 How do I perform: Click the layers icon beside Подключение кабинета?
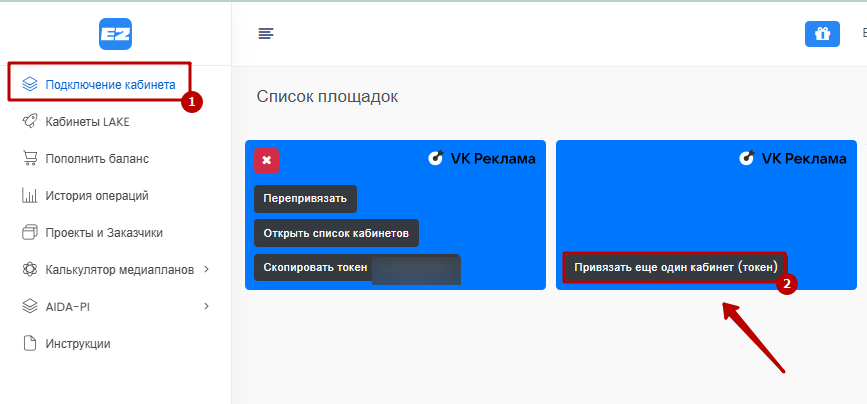(29, 85)
